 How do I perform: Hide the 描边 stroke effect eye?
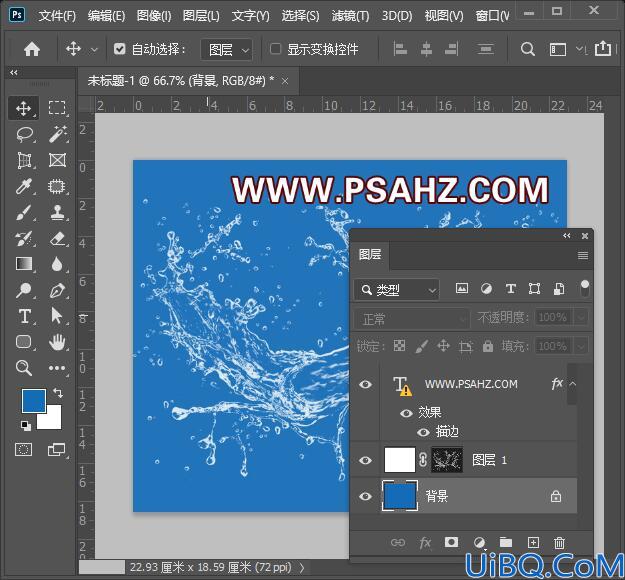coord(423,432)
